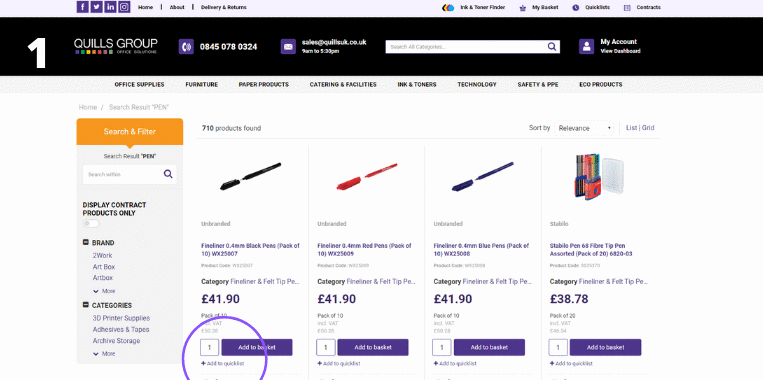This screenshot has height=380, width=763.
Task: Add Stabilo Pen 68 to quicklist
Action: (x=571, y=363)
